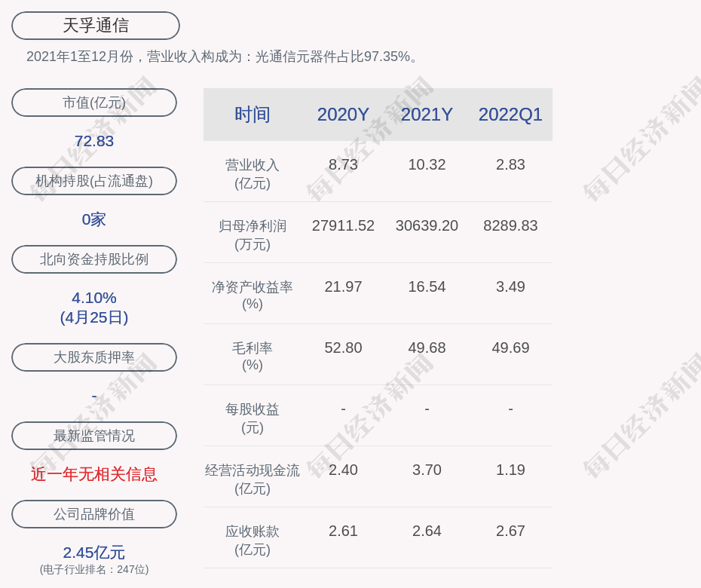Select 2021Y revenue 10.32
This screenshot has width=701, height=588.
coord(427,164)
